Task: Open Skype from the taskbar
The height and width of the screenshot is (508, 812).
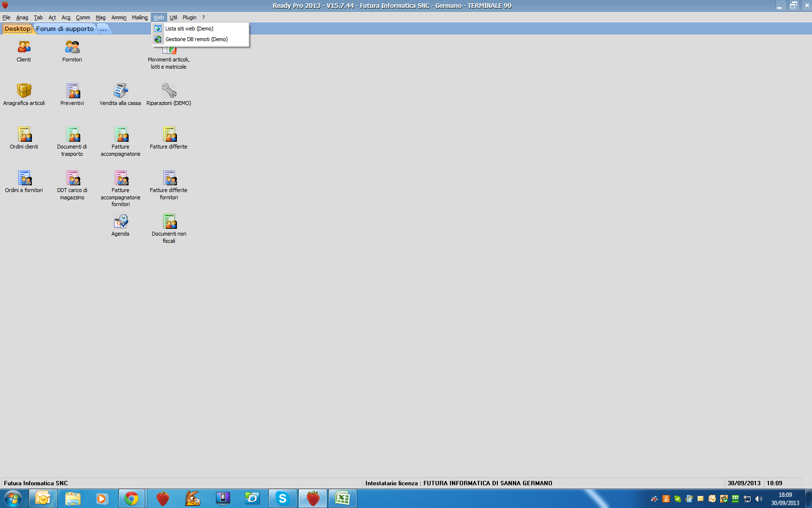Action: click(282, 498)
